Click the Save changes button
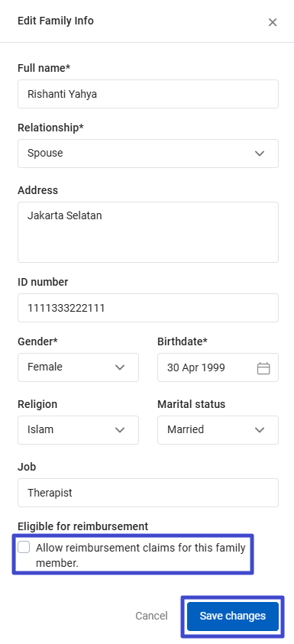Image resolution: width=294 pixels, height=644 pixels. [x=233, y=616]
